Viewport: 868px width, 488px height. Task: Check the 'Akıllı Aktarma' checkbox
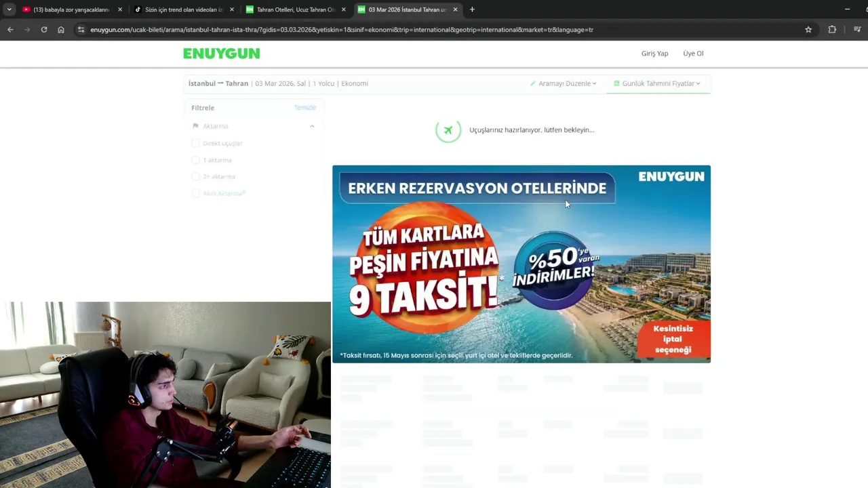pos(195,193)
